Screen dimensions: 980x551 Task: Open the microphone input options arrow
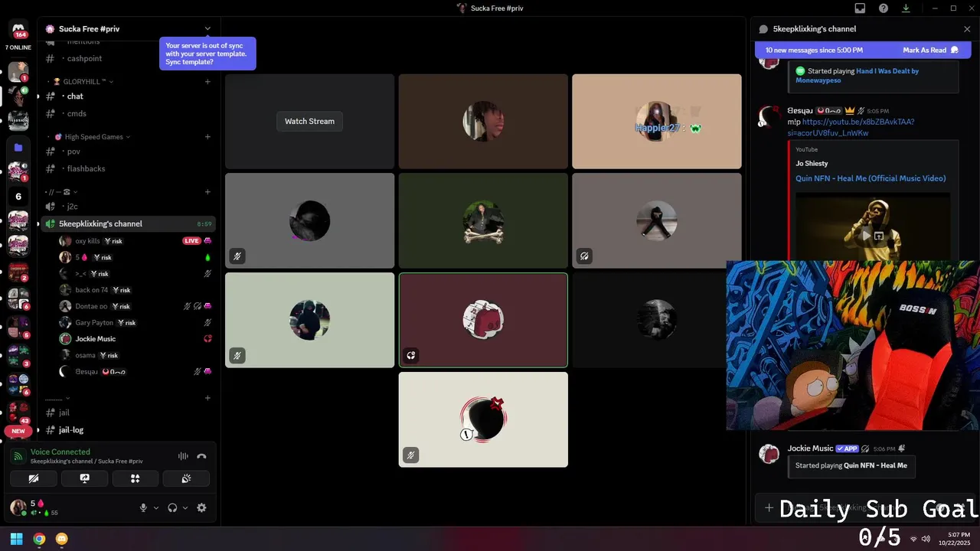[156, 507]
